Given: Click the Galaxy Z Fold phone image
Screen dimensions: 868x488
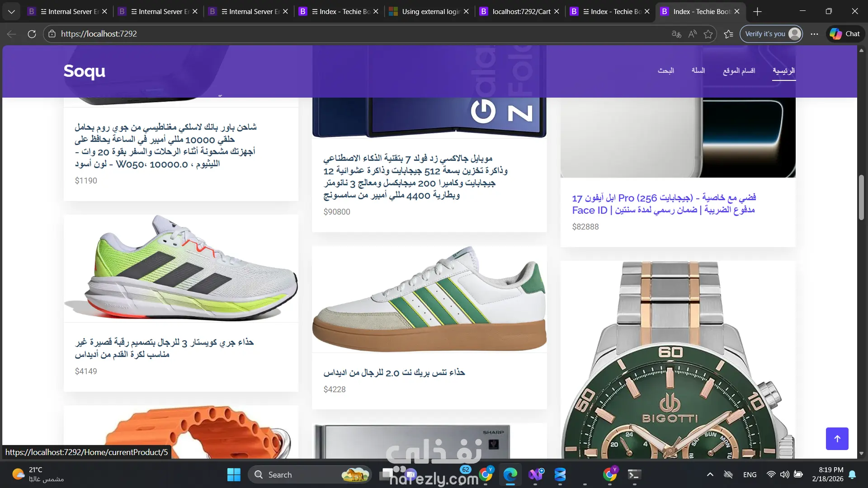Looking at the screenshot, I should pos(429,117).
